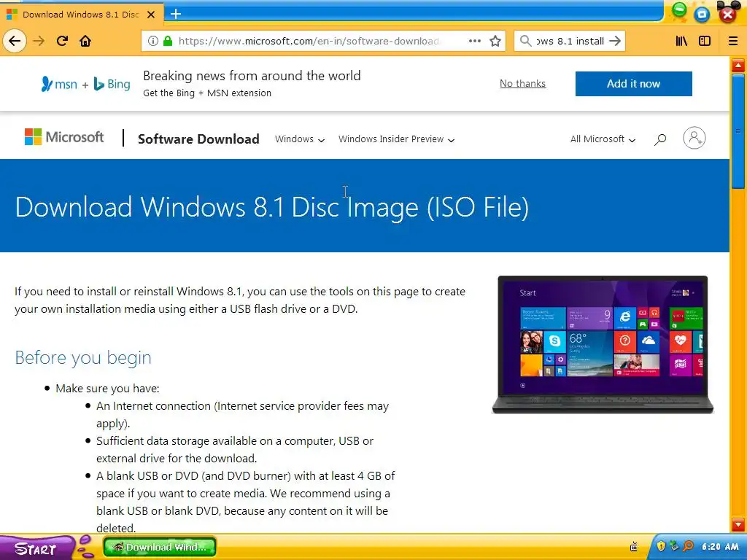Open the Firefox hamburger menu
The image size is (747, 560).
pos(733,41)
